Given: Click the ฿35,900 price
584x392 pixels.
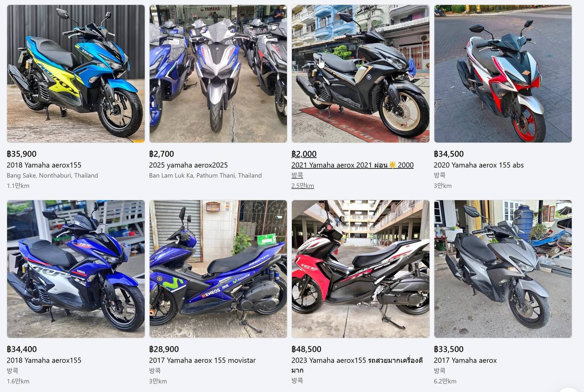Looking at the screenshot, I should coord(22,154).
